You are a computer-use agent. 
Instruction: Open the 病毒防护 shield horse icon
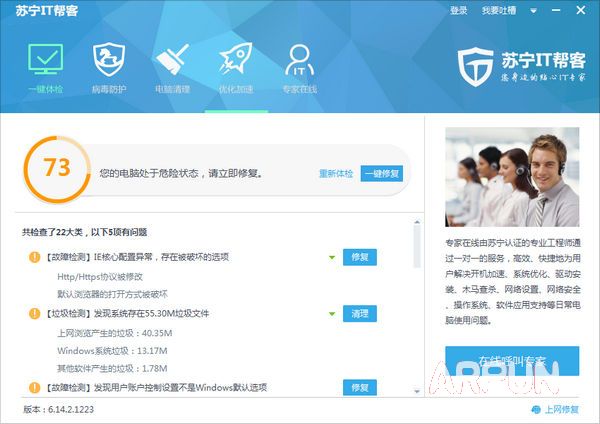[109, 59]
